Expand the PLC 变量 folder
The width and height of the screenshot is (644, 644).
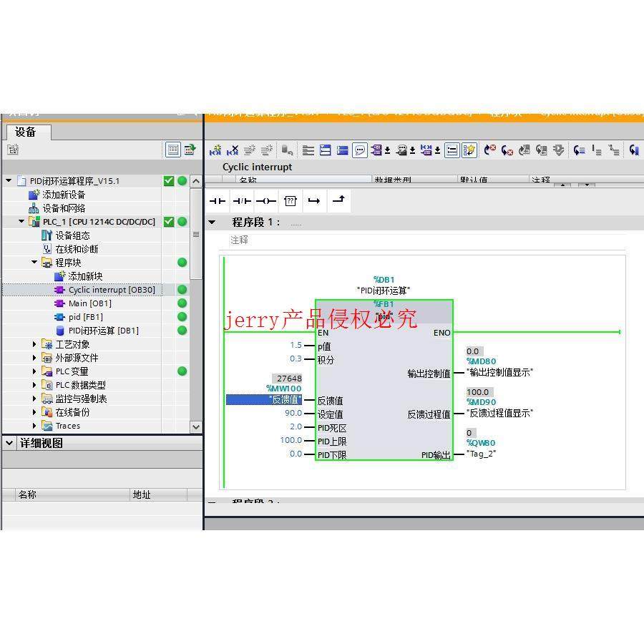click(34, 371)
